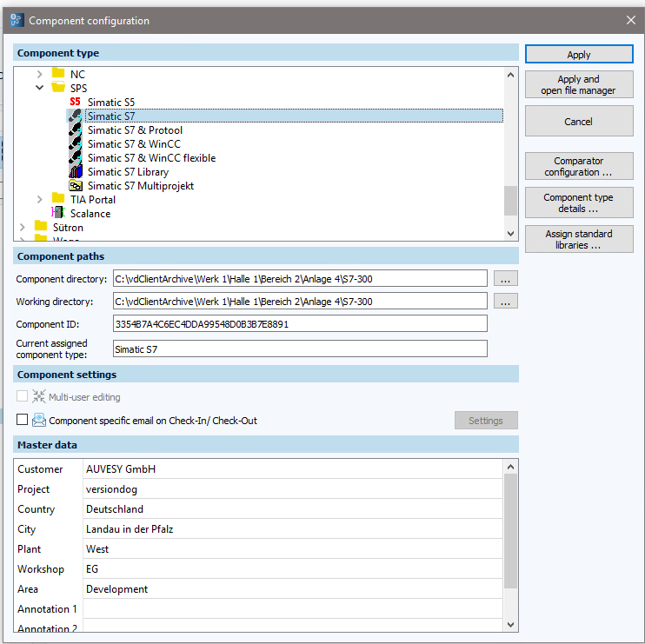The width and height of the screenshot is (645, 644).
Task: Select Simatic S7 & WinCC flexible
Action: [151, 158]
